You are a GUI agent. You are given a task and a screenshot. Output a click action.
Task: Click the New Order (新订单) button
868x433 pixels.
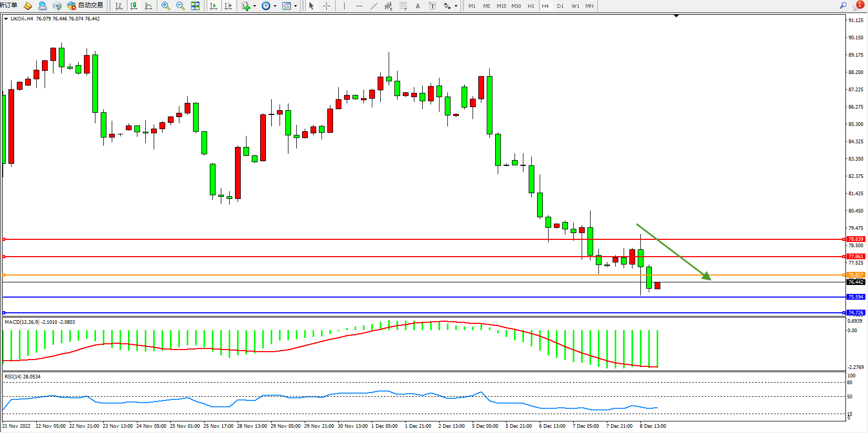point(8,6)
